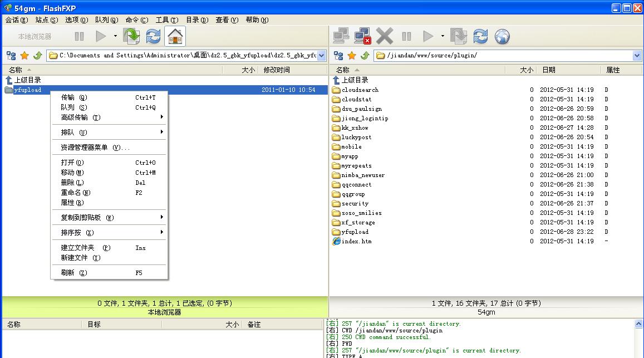Open the dropdown arrow beside the remote play button

[443, 36]
